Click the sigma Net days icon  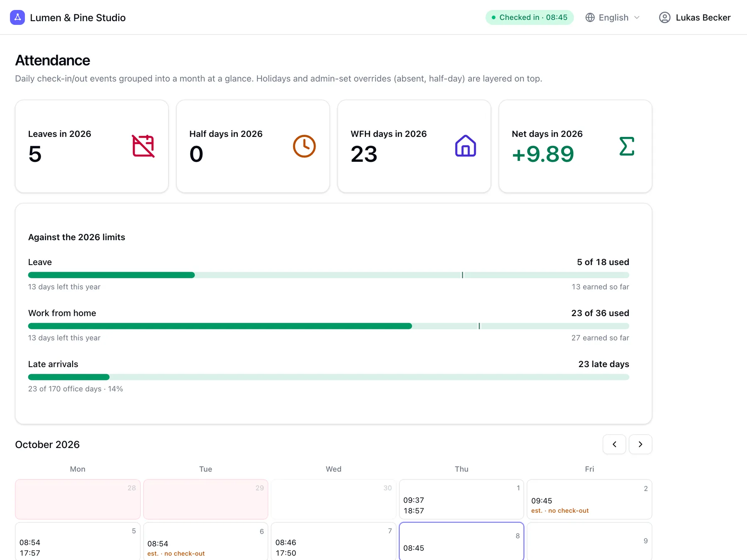[x=627, y=146]
